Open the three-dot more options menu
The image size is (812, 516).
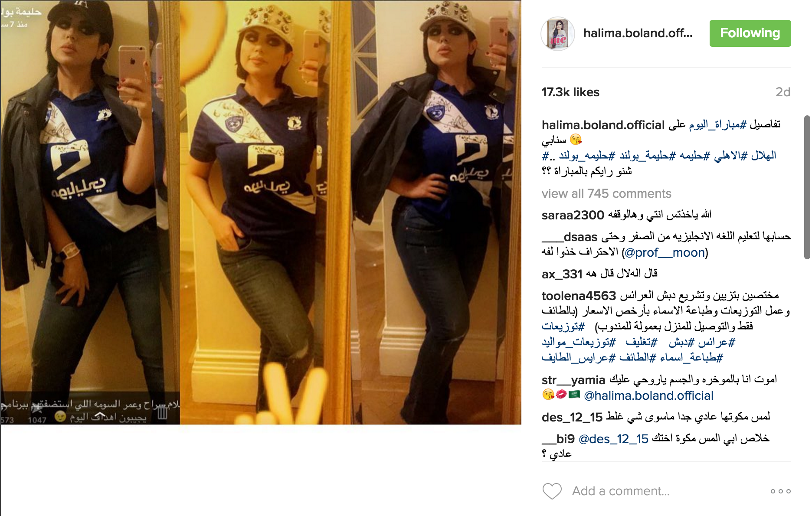pos(780,491)
